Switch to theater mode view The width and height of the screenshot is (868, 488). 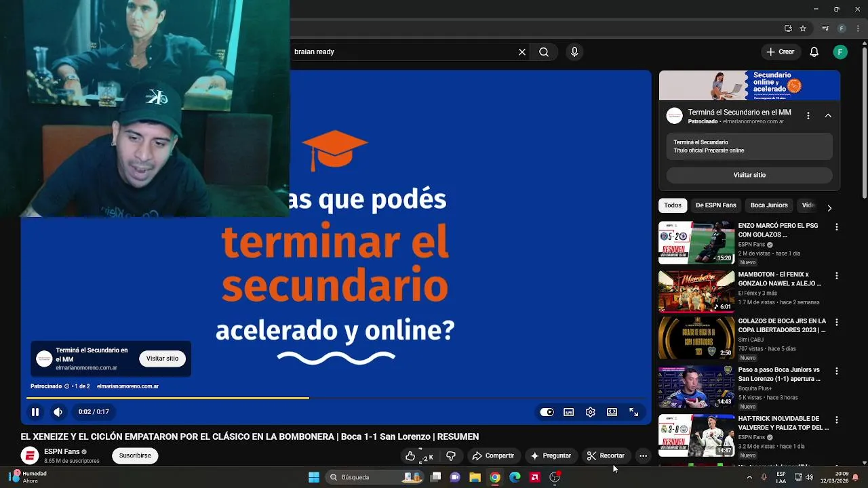(612, 412)
